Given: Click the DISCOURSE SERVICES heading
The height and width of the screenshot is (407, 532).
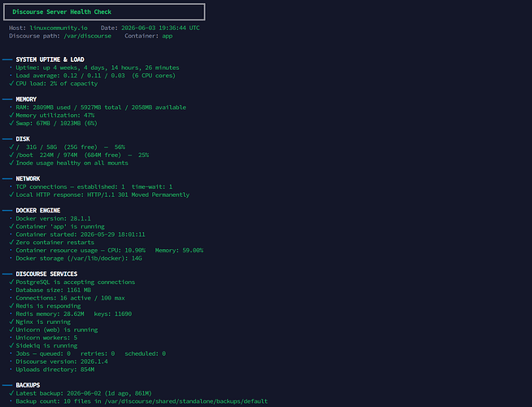Looking at the screenshot, I should click(46, 274).
